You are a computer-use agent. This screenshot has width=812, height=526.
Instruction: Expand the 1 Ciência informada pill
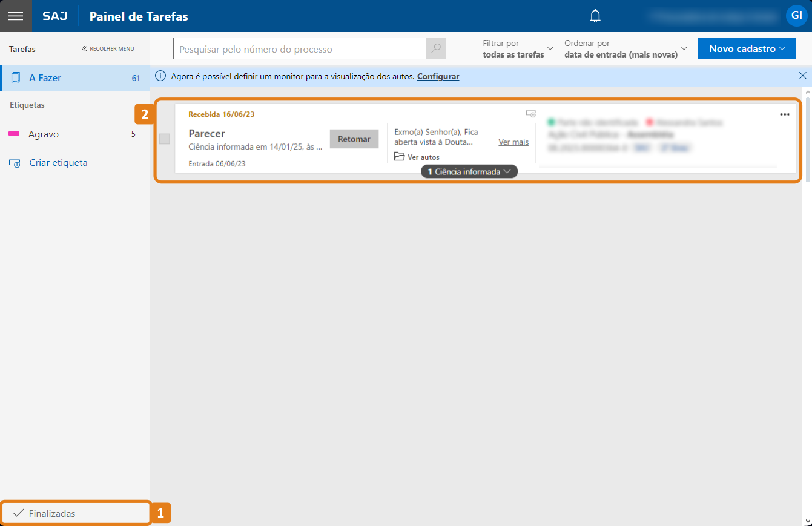tap(469, 172)
